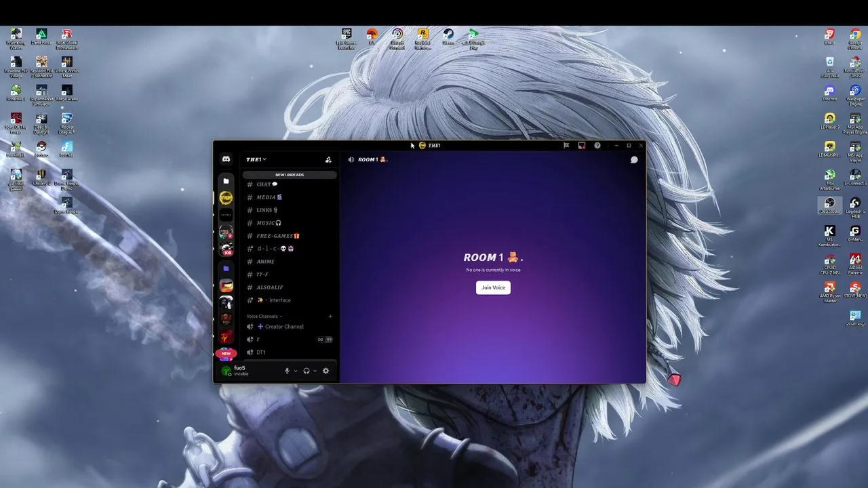Click the fuo5 user profile panel

249,371
